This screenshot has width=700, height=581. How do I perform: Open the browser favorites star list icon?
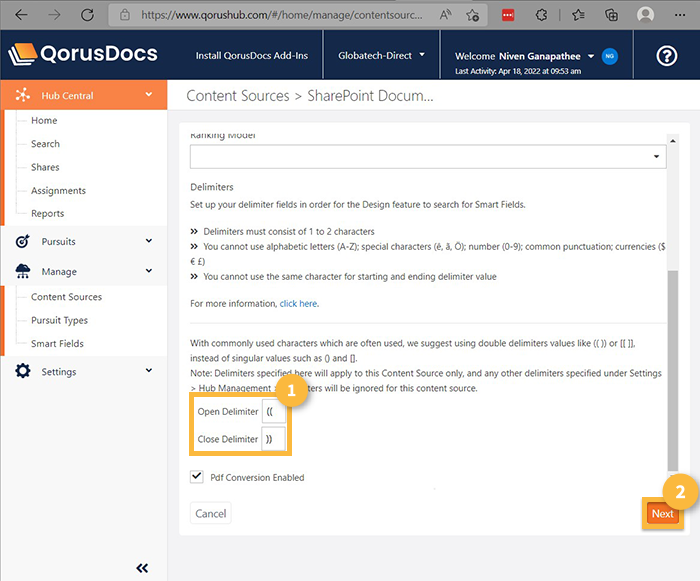coord(578,15)
